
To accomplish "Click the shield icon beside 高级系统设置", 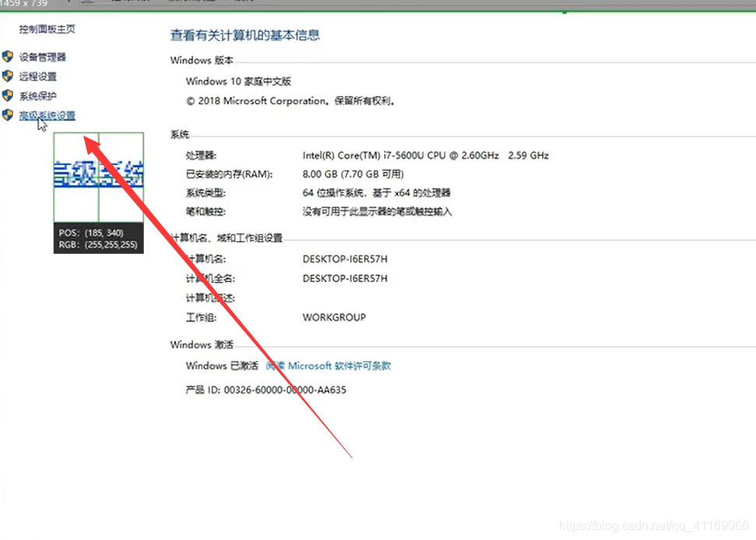I will click(x=8, y=115).
